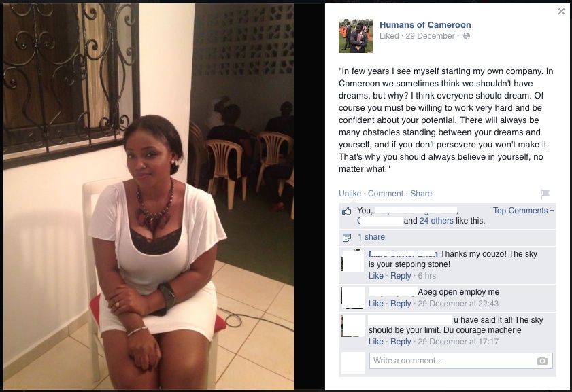The height and width of the screenshot is (392, 572).
Task: Reply to the 'Abeg open employ me' comment
Action: 401,304
